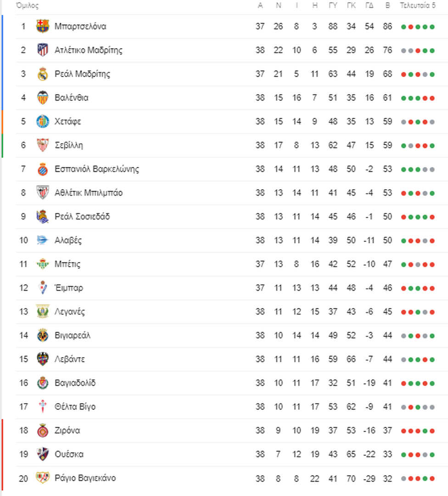The width and height of the screenshot is (448, 496).
Task: Click the Όμιλος header label
Action: tap(27, 6)
